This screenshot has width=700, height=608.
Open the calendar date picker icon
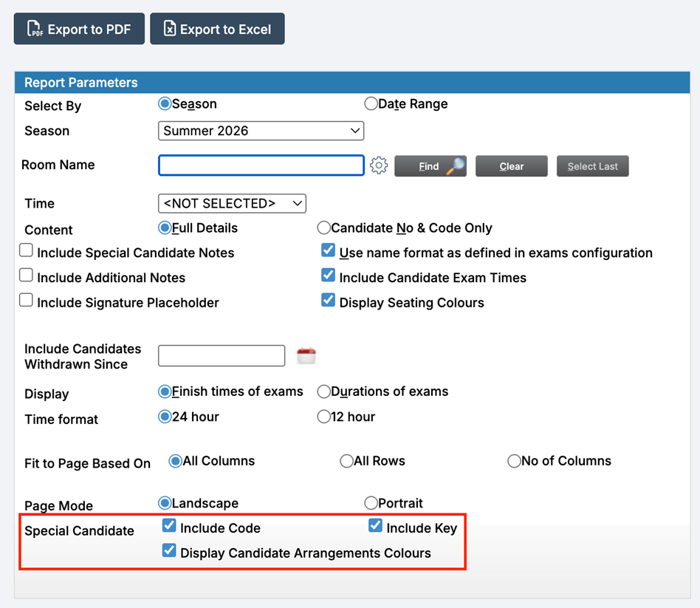click(306, 356)
